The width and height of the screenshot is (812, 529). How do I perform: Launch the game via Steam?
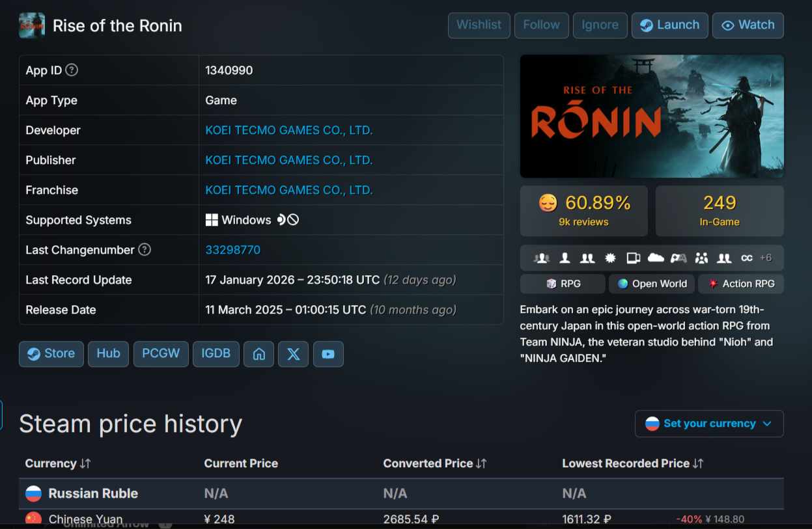point(669,25)
